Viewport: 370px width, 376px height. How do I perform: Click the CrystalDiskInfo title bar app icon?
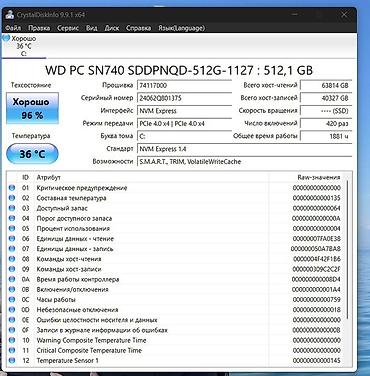(10, 15)
